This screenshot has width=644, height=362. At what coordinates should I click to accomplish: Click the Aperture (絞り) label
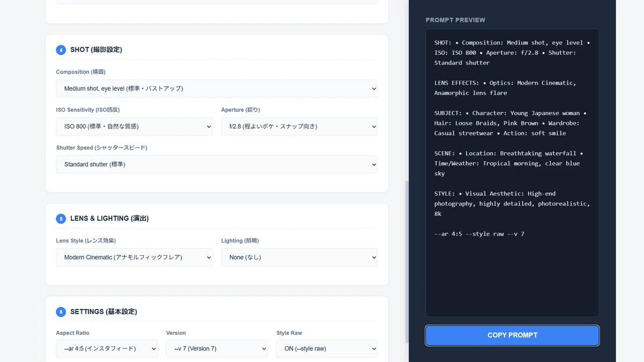point(240,110)
